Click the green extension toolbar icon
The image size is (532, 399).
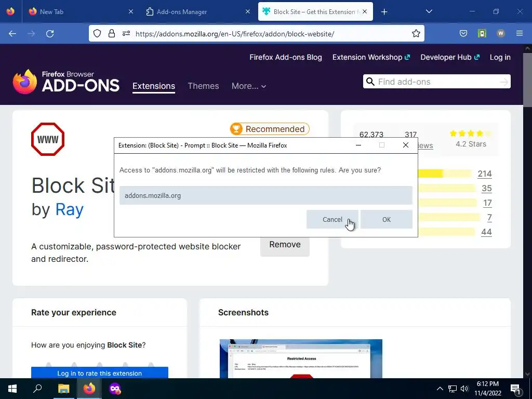point(482,33)
